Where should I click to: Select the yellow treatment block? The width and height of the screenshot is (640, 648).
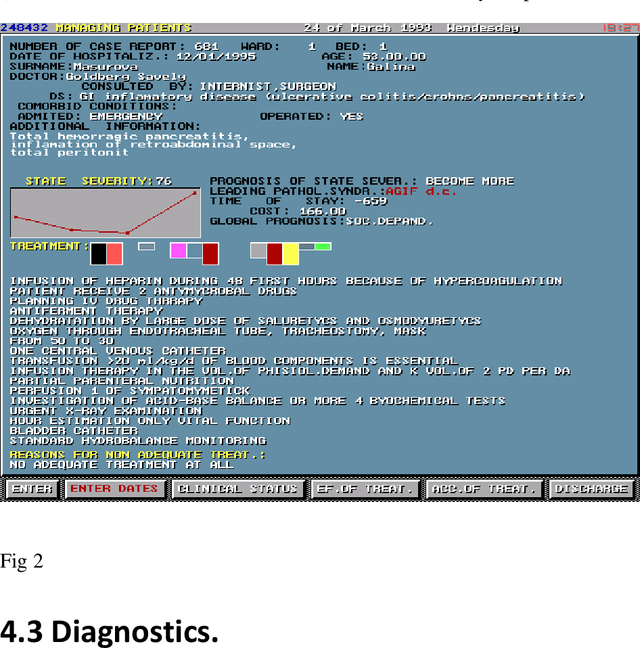290,253
